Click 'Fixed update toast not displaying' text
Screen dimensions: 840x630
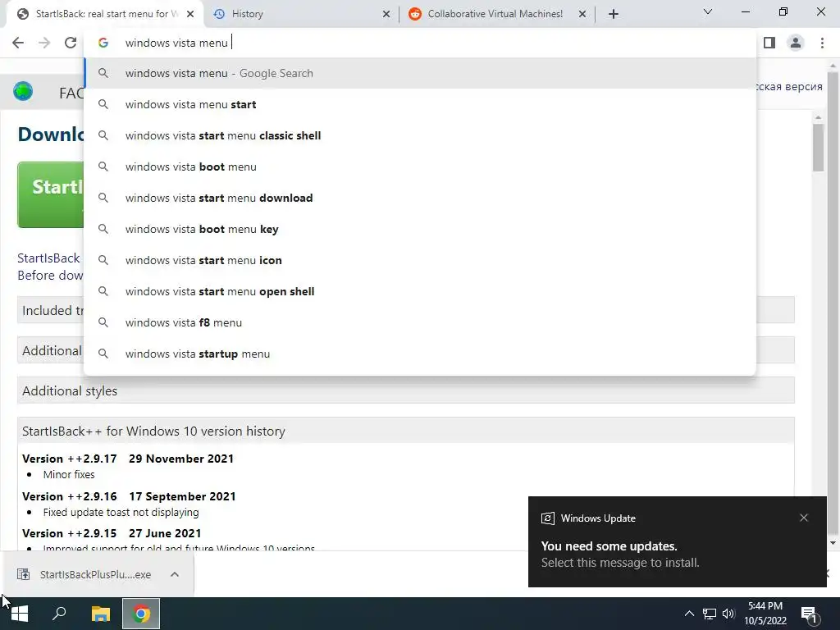(121, 512)
